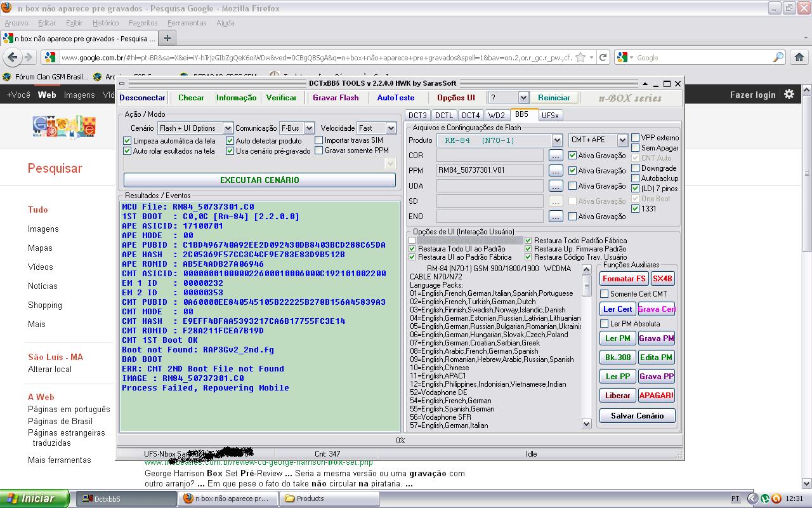The image size is (812, 508).
Task: Browse for PPM file
Action: [556, 170]
